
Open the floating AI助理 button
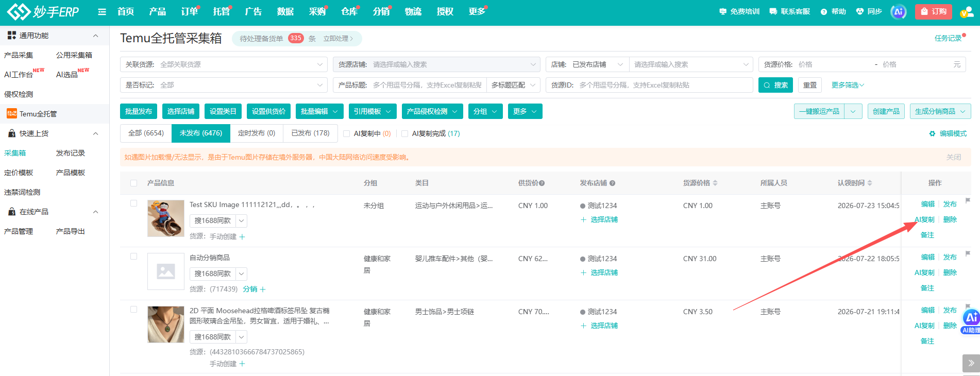click(x=971, y=322)
